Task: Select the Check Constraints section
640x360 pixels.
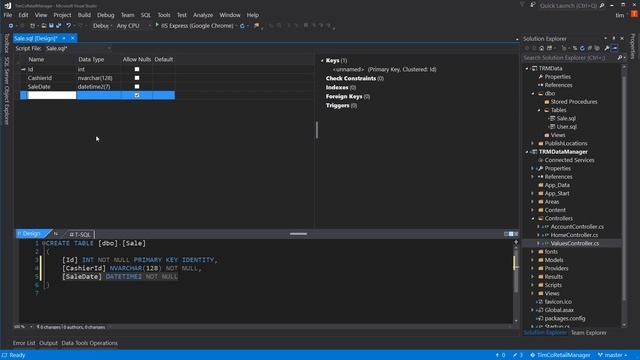Action: tap(355, 78)
